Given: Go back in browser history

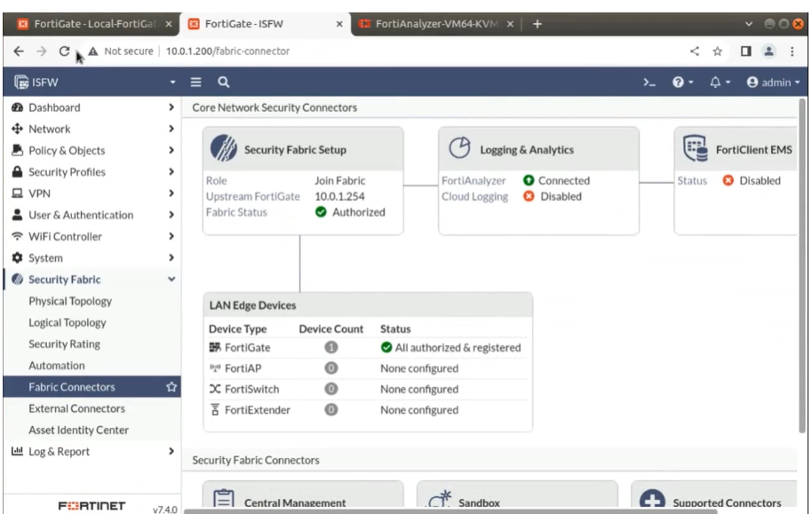Looking at the screenshot, I should coord(19,51).
